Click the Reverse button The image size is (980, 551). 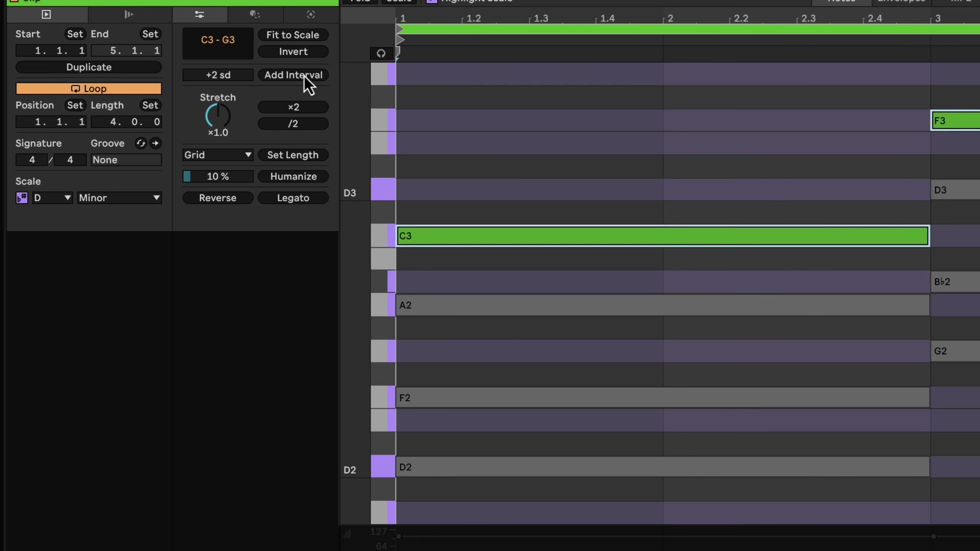click(218, 198)
